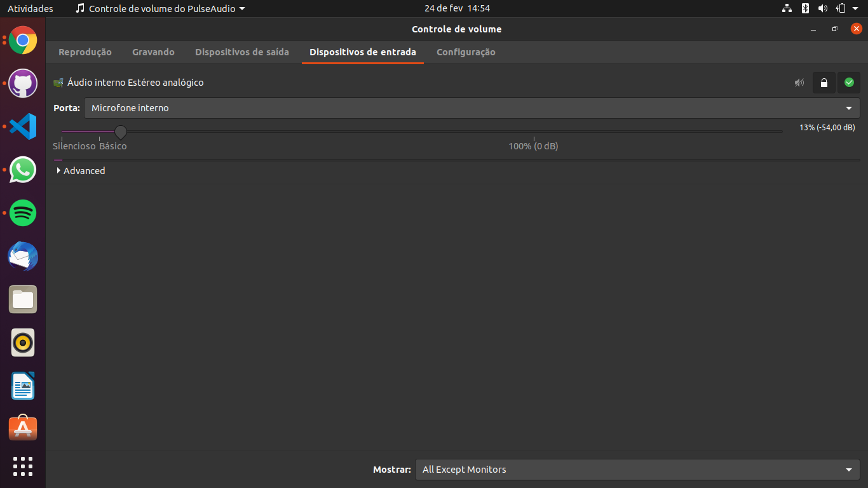This screenshot has height=488, width=868.
Task: Open LibreOffice Writer from the dock
Action: click(23, 386)
